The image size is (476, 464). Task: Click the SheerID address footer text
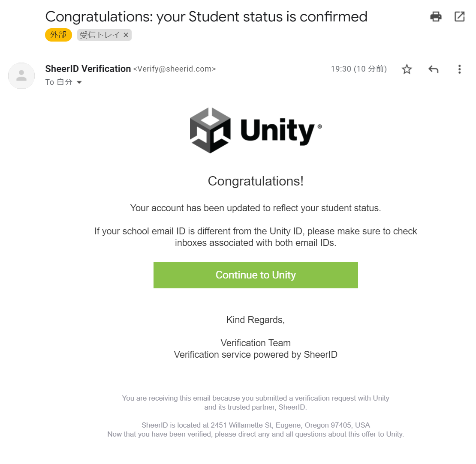[256, 425]
